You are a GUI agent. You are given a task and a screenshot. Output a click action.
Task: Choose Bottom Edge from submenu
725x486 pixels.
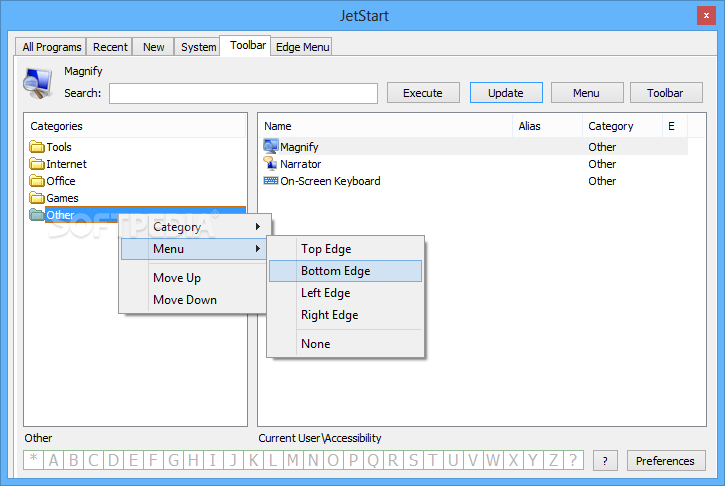click(345, 271)
